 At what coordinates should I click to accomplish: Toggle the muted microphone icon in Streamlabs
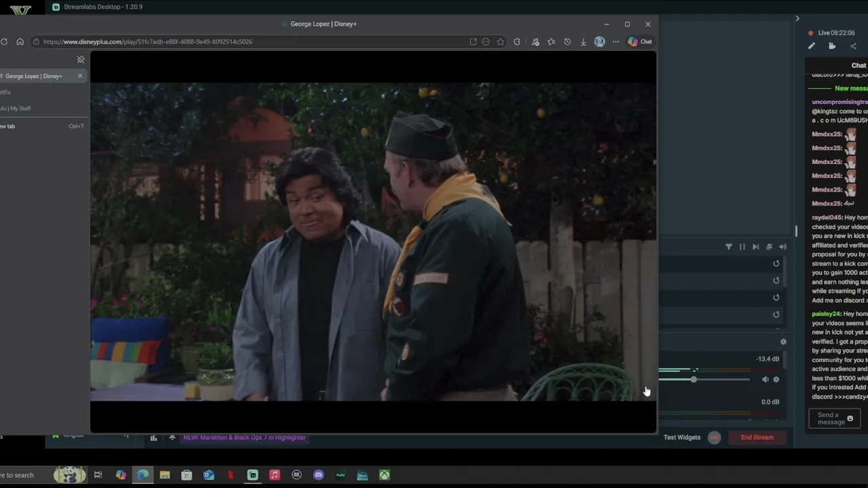(x=769, y=247)
